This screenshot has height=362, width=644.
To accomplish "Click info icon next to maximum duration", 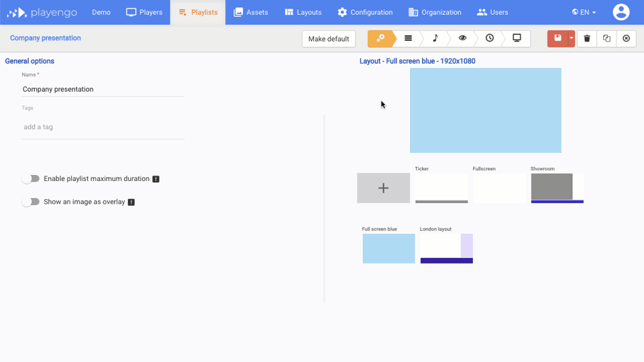I will click(x=156, y=179).
